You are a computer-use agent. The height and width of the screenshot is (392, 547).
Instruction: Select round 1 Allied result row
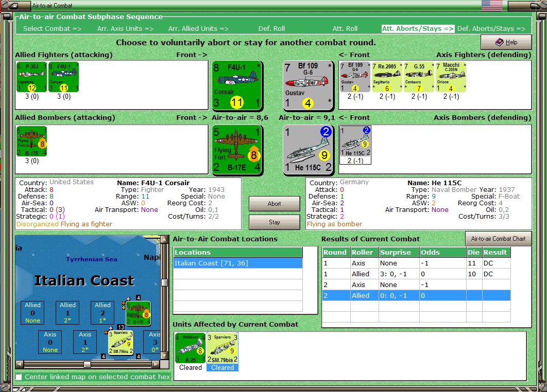click(416, 274)
